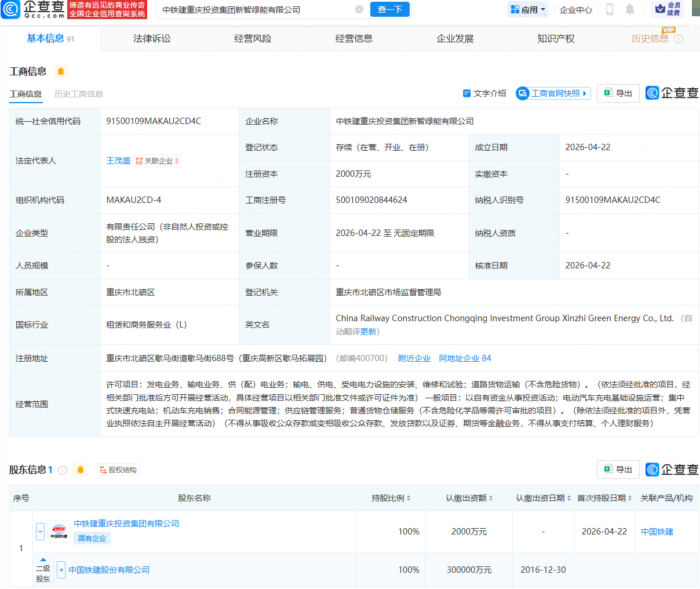This screenshot has height=589, width=700.
Task: Select 重庆市北碚区市场监督管理局 registration authority
Action: point(388,292)
